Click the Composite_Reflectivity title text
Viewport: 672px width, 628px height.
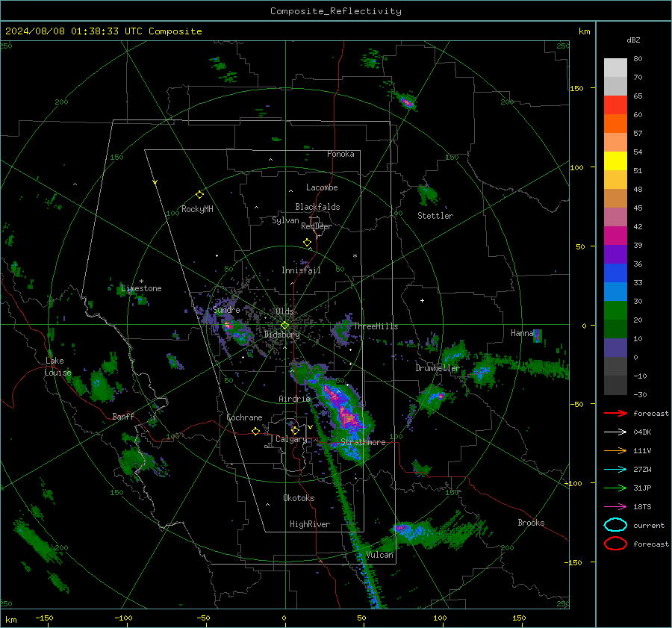click(336, 11)
